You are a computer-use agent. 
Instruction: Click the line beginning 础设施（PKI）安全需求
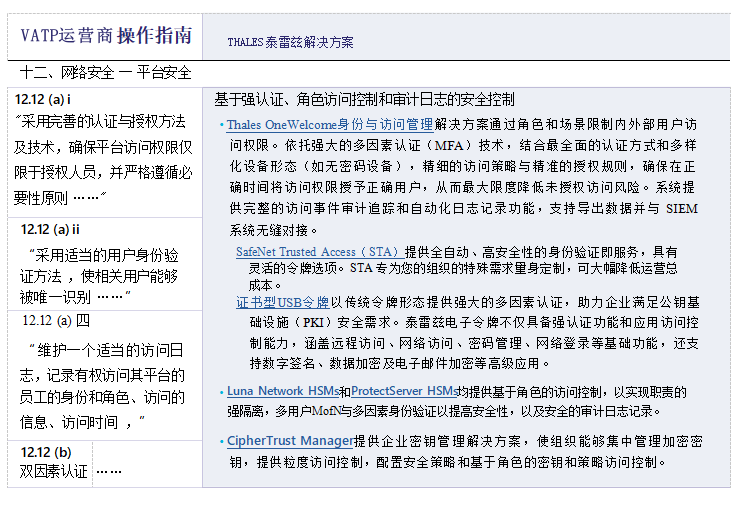pos(474,323)
